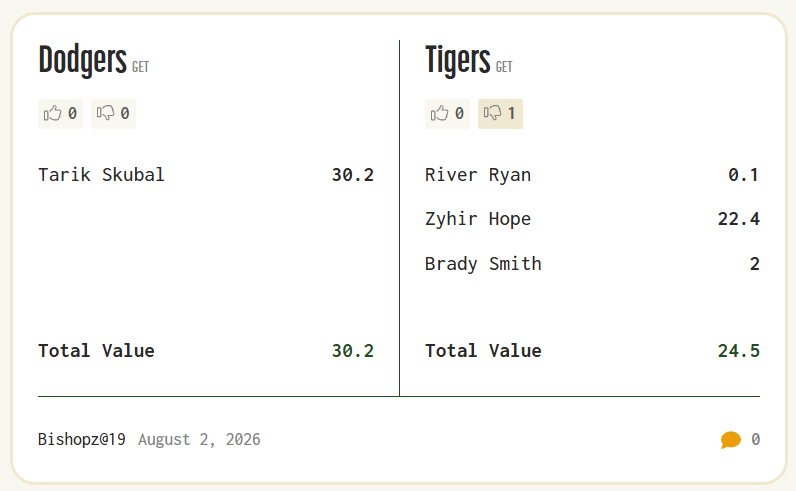Viewport: 796px width, 491px height.
Task: Open Brady Smith player entry
Action: (483, 264)
